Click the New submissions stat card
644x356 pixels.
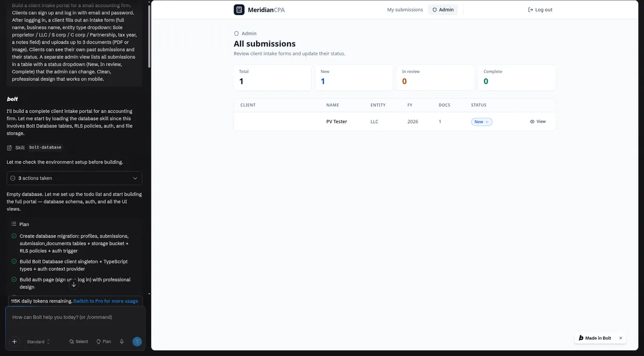tap(354, 78)
